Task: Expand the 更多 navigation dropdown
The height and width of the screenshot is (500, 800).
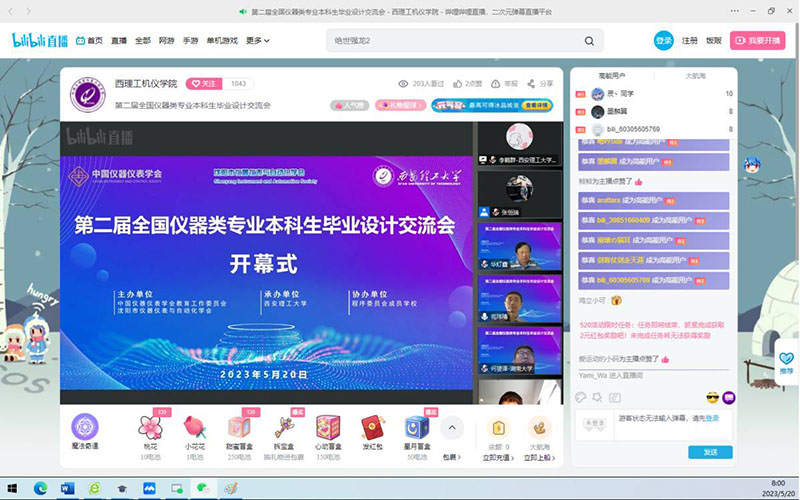Action: click(258, 40)
